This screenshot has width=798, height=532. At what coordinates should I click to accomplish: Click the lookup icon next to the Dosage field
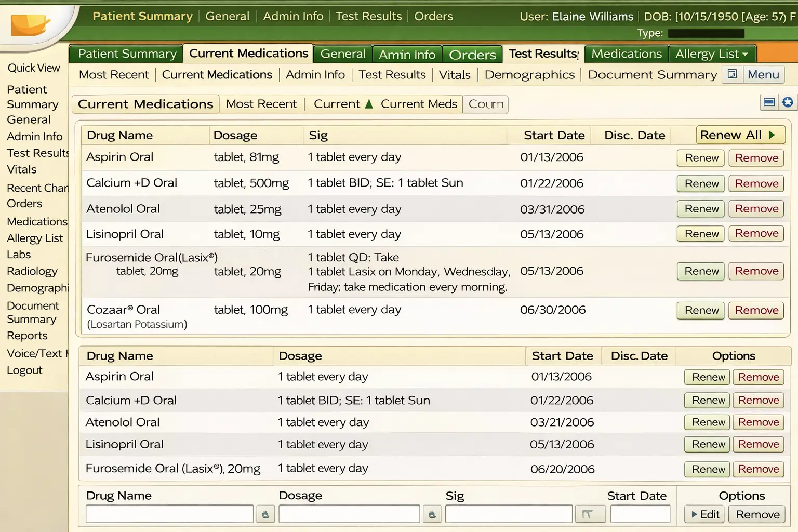pyautogui.click(x=432, y=514)
